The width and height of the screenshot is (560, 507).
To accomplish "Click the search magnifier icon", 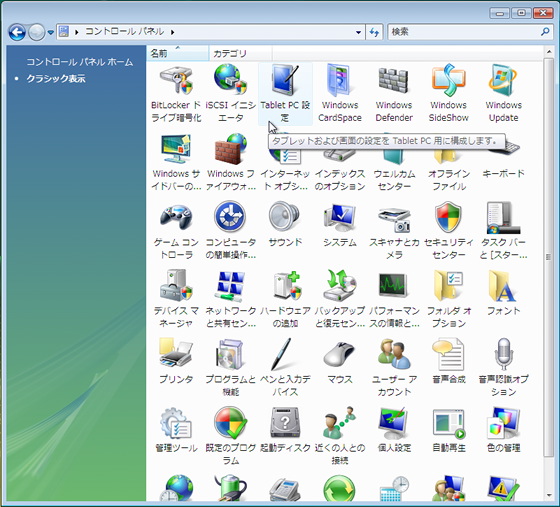I will tap(545, 32).
